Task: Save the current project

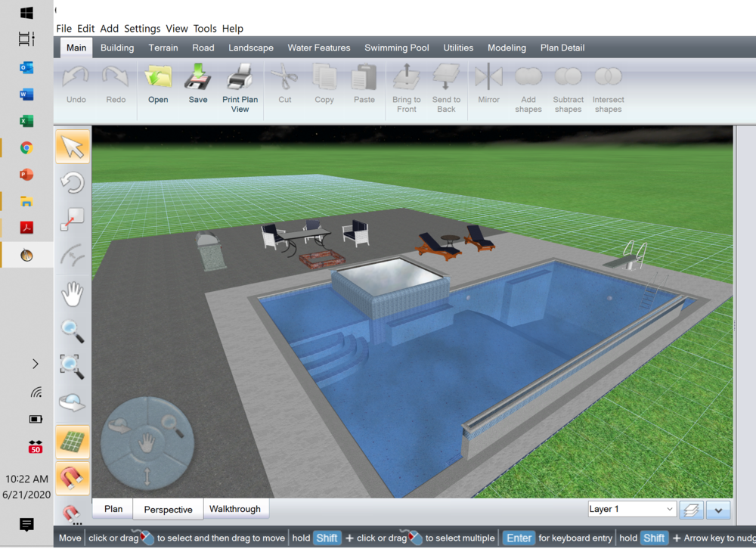Action: pyautogui.click(x=197, y=83)
